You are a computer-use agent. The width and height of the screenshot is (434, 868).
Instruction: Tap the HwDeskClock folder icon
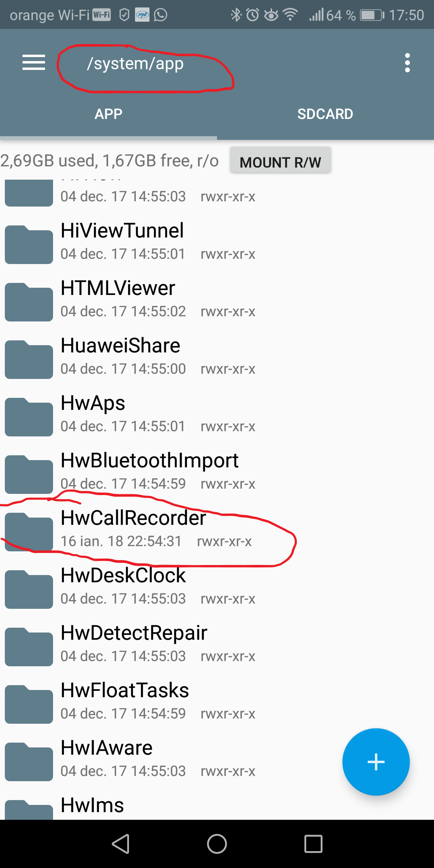point(29,590)
